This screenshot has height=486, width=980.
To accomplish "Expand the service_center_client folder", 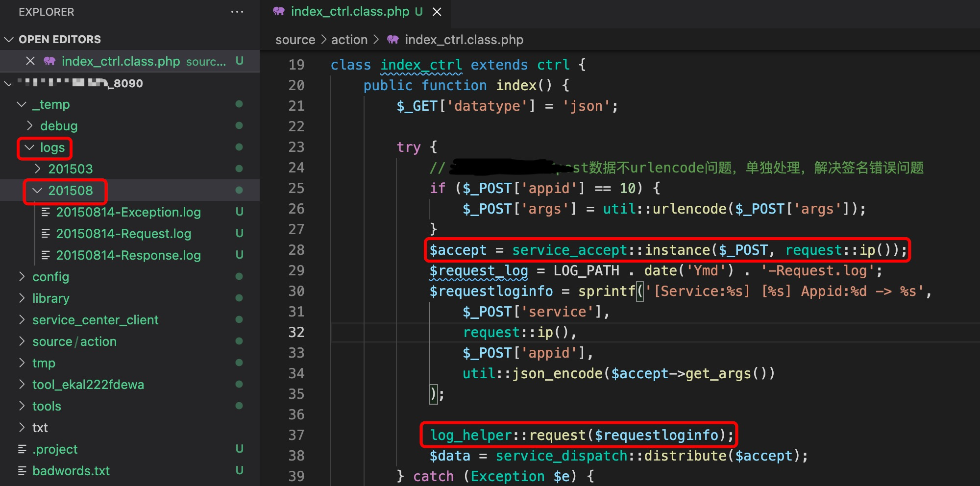I will pos(95,320).
